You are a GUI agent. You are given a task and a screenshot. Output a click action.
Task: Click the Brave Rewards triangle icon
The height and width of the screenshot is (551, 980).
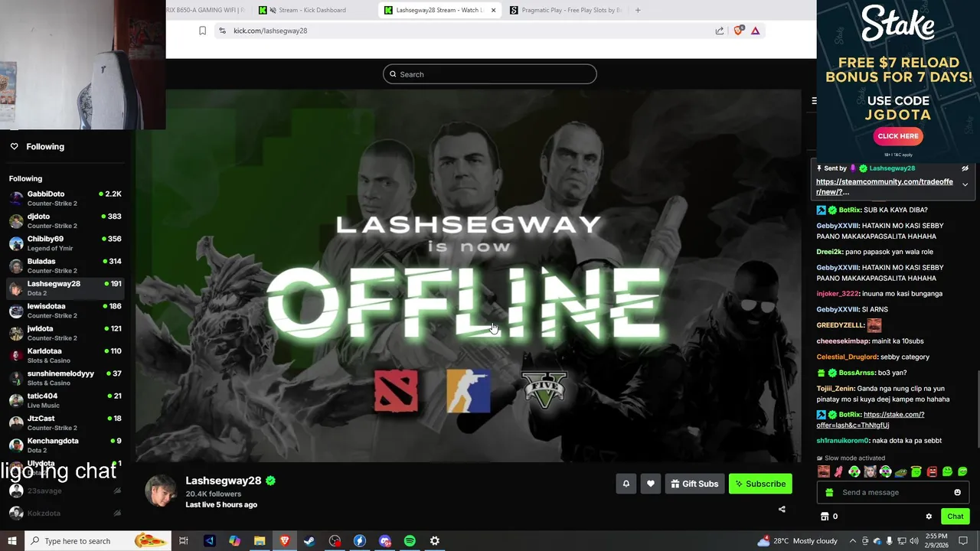(755, 31)
